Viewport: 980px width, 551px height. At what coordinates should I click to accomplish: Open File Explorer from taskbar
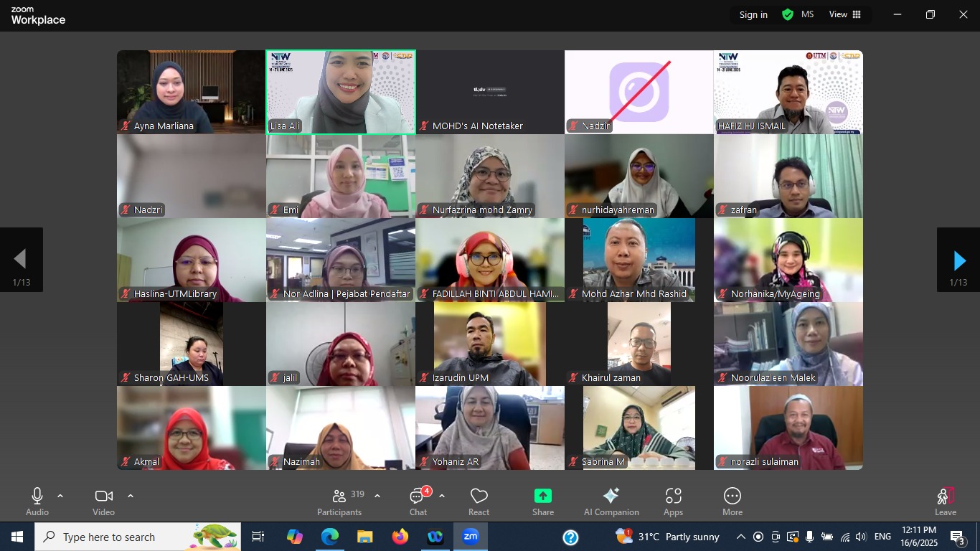pos(364,537)
